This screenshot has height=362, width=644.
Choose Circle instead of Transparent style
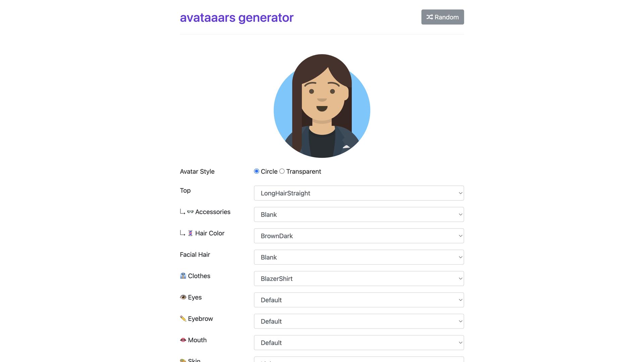click(x=257, y=171)
